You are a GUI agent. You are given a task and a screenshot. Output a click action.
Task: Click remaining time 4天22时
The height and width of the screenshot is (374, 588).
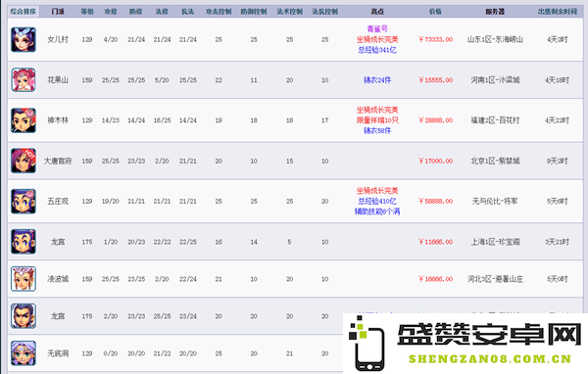pyautogui.click(x=558, y=120)
